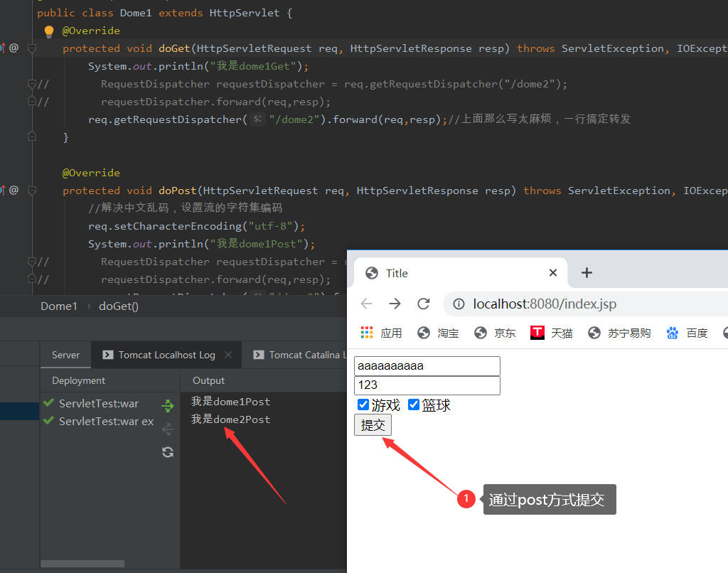The image size is (728, 573).
Task: Click the 我是dome1Post output line
Action: [x=231, y=402]
